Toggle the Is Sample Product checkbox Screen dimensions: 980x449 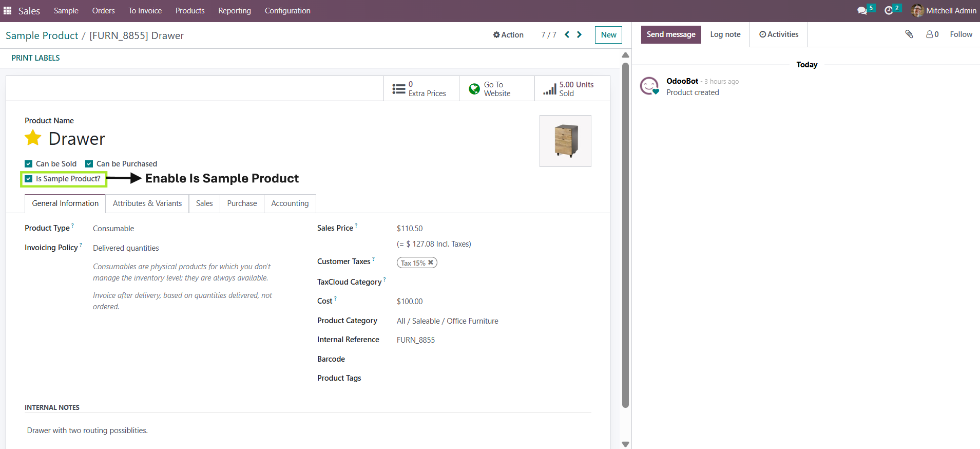click(x=29, y=179)
